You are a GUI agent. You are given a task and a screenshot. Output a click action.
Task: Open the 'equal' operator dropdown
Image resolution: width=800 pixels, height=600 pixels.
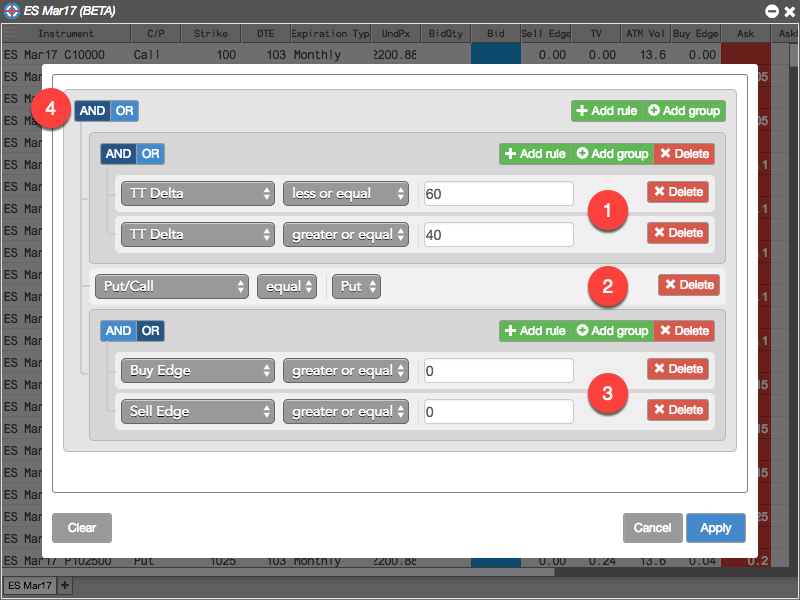287,286
